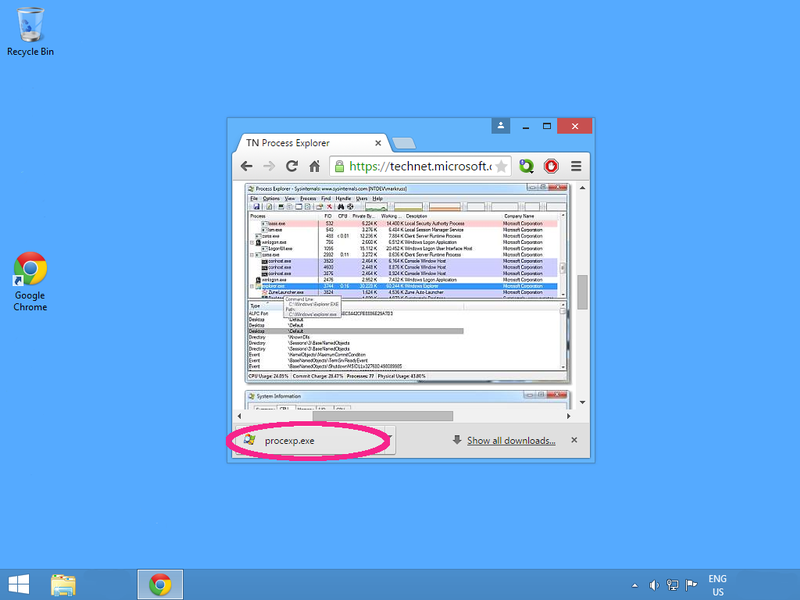Close the TN Process Explorer tab
The height and width of the screenshot is (600, 800).
click(378, 143)
